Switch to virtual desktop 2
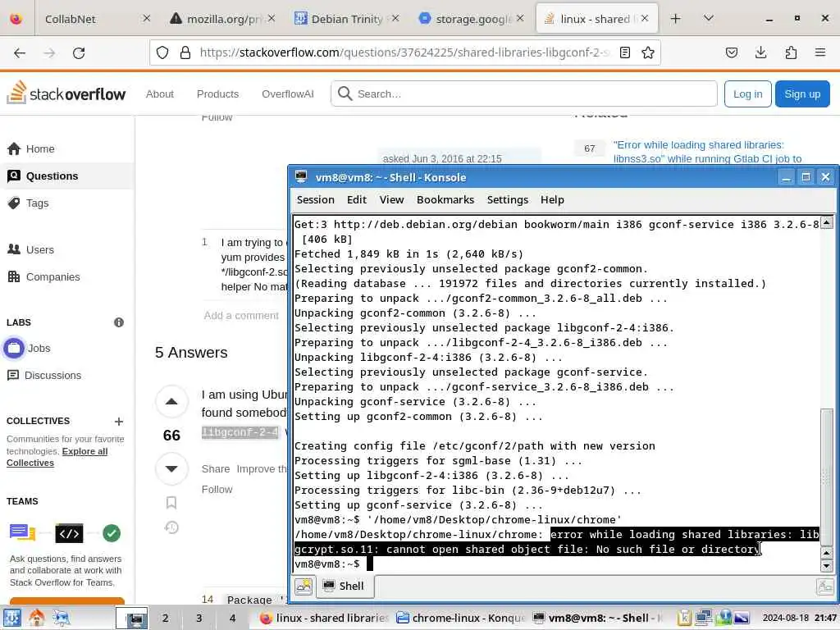The image size is (840, 630). 166,619
